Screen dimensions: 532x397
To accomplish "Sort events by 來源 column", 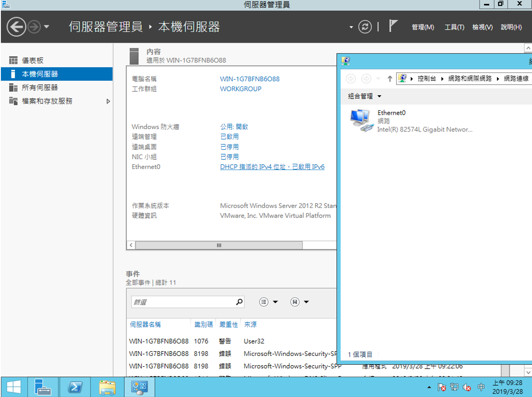I will [250, 325].
